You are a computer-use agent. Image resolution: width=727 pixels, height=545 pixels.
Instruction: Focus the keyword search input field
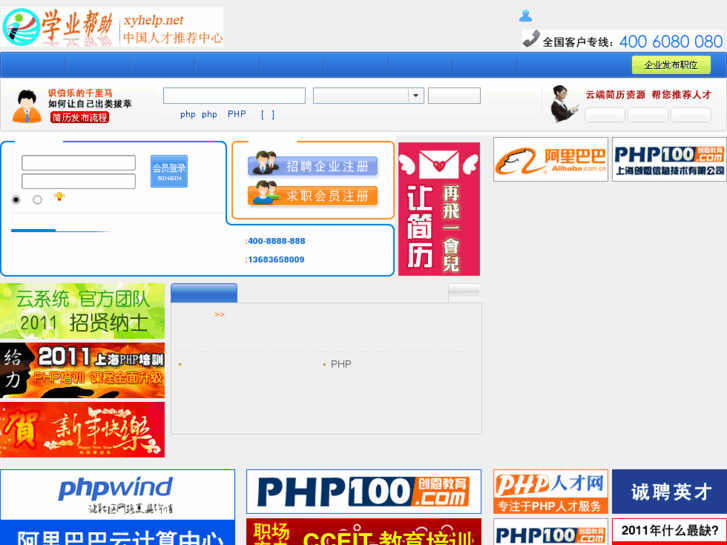[x=234, y=96]
